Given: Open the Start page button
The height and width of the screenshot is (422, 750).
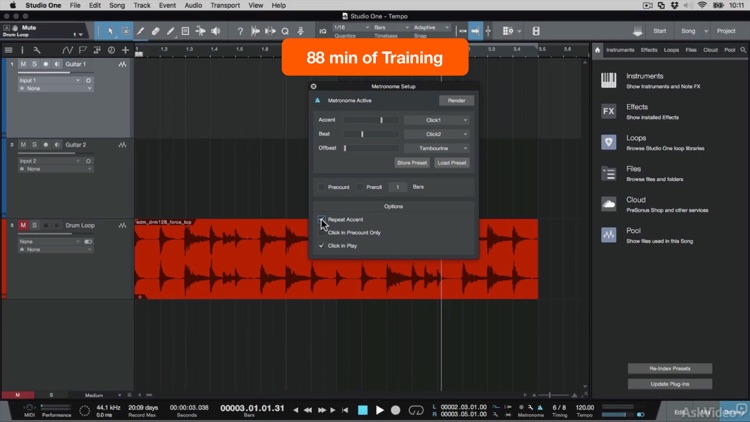Looking at the screenshot, I should click(659, 31).
